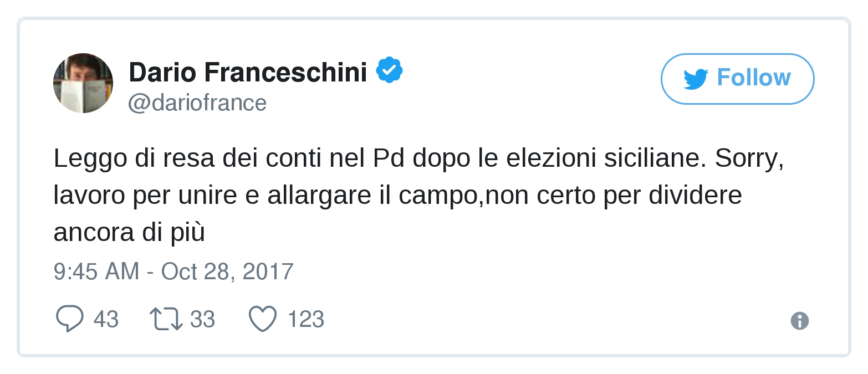868x374 pixels.
Task: Click the reply count 43
Action: coord(106,320)
